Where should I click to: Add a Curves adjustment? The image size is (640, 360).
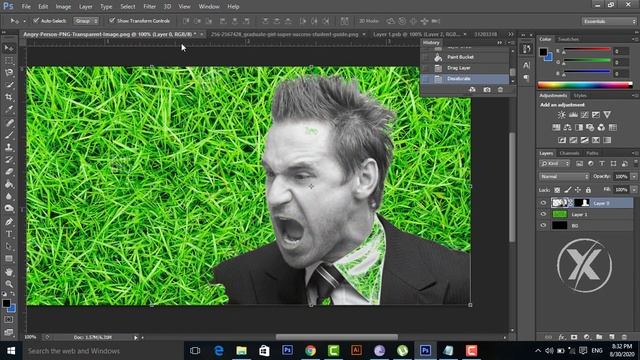coord(584,115)
